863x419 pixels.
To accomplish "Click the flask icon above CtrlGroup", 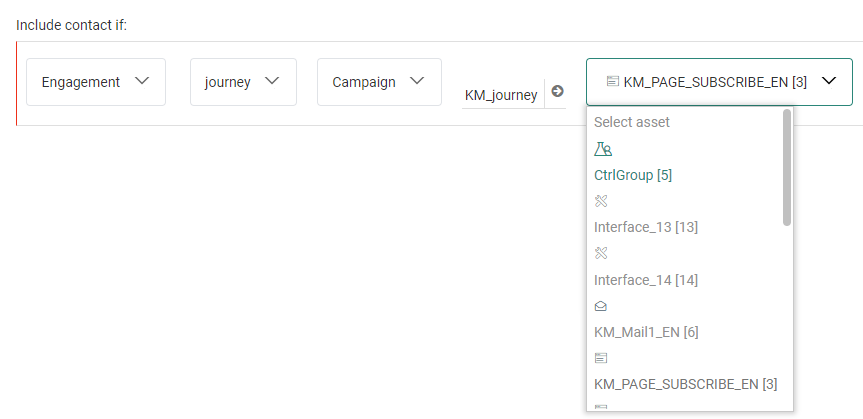I will (602, 149).
